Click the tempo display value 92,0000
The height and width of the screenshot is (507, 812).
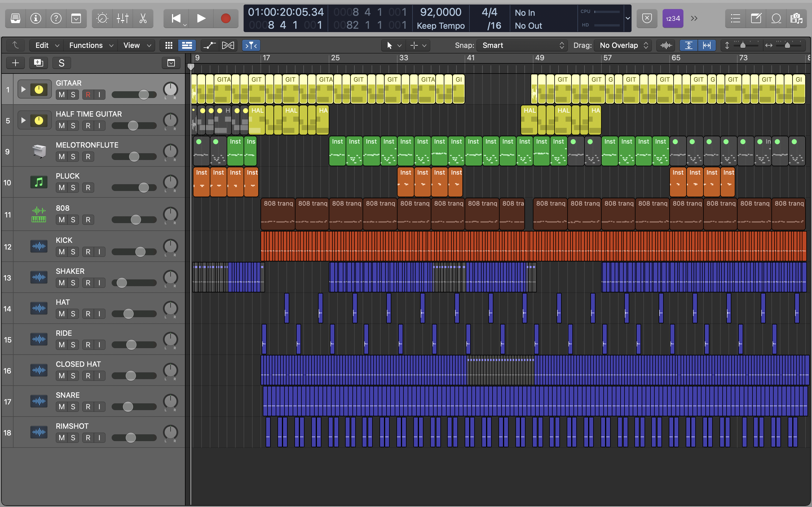pos(441,12)
